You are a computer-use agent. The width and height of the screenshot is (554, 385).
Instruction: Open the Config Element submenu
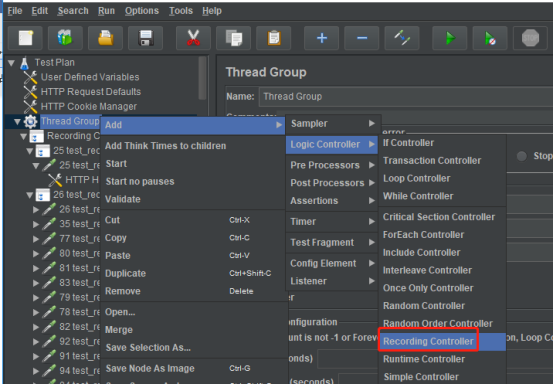(332, 263)
